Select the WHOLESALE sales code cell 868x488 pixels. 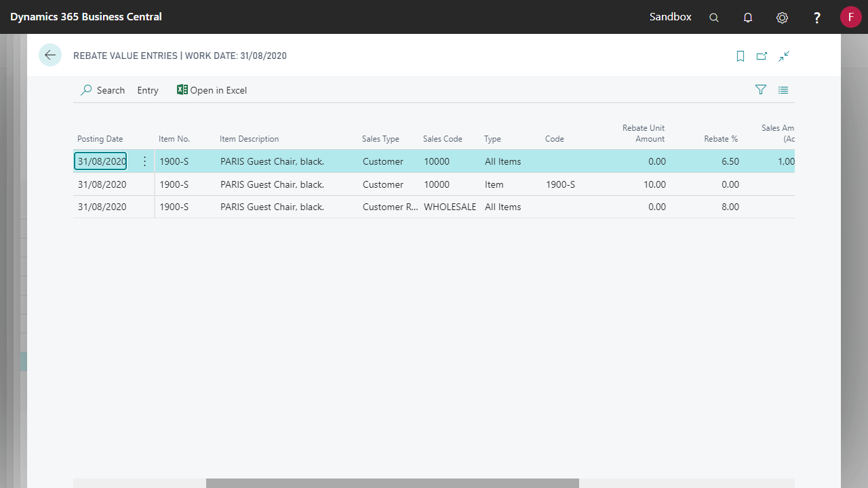point(450,207)
